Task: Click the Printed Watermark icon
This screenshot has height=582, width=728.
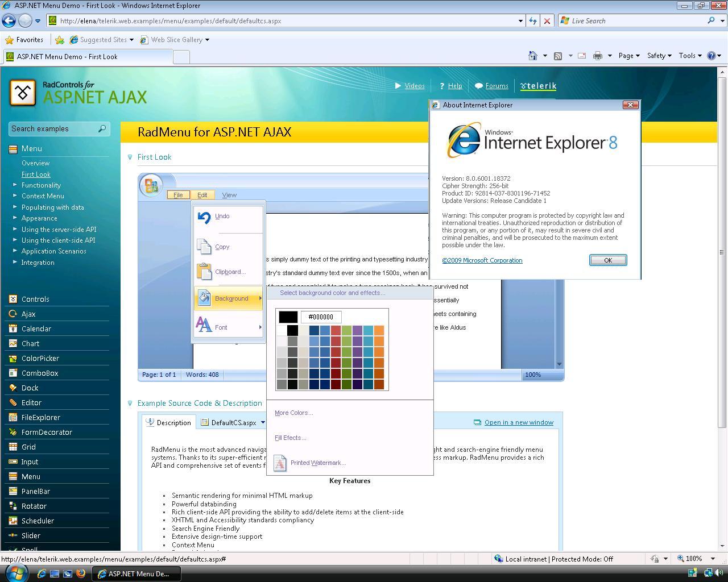Action: tap(280, 463)
